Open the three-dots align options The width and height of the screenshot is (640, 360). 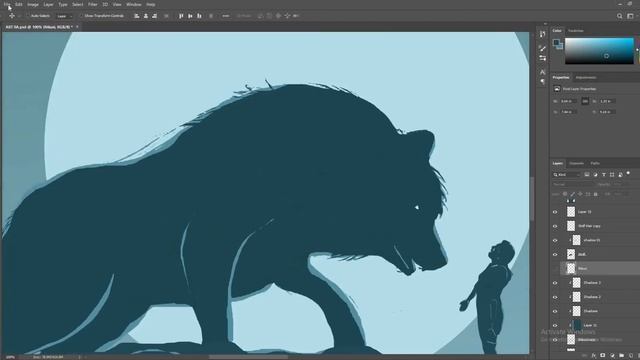click(x=226, y=16)
